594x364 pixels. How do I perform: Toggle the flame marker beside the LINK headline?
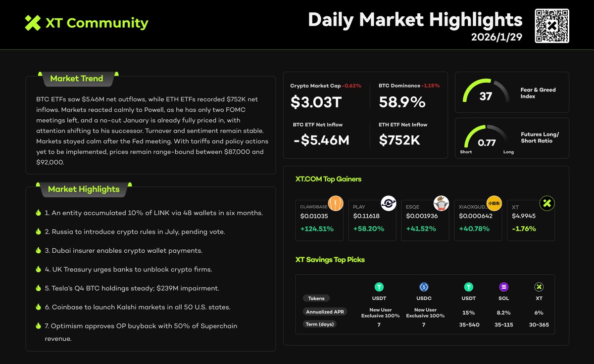[39, 212]
